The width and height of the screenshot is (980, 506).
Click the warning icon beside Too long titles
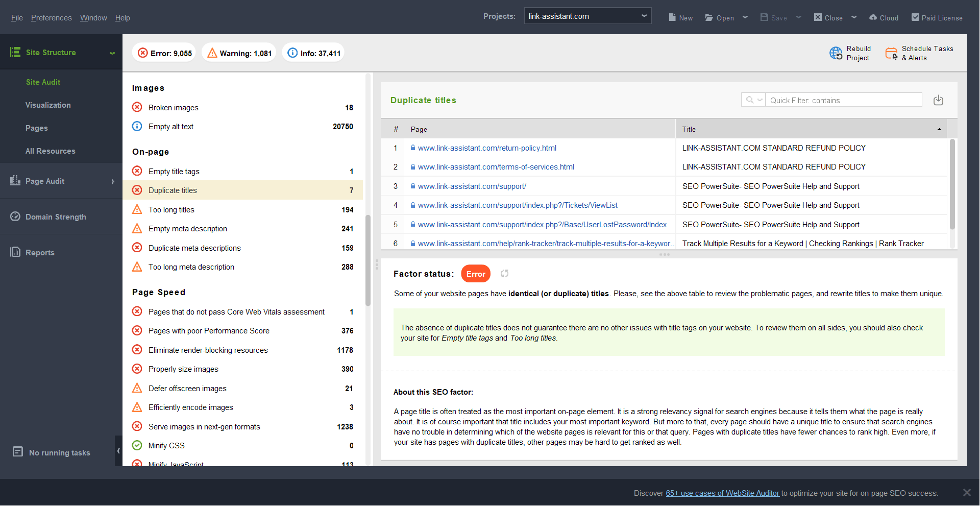(x=137, y=209)
